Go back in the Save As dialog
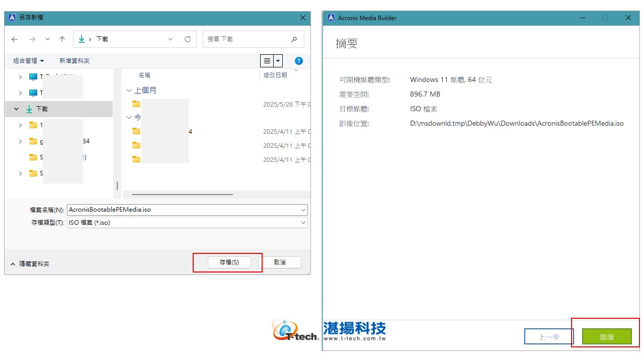The height and width of the screenshot is (362, 644). point(15,39)
